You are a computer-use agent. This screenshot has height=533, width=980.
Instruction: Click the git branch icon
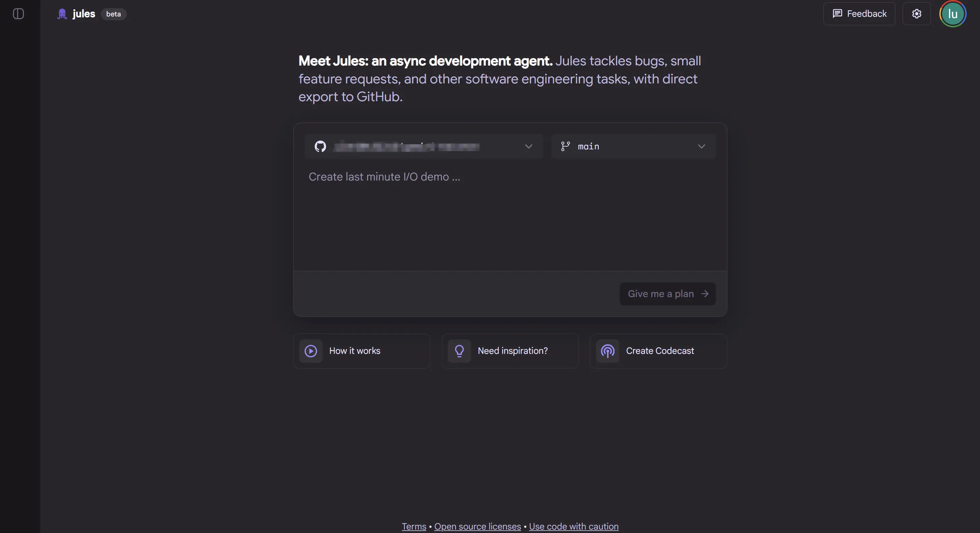tap(565, 146)
